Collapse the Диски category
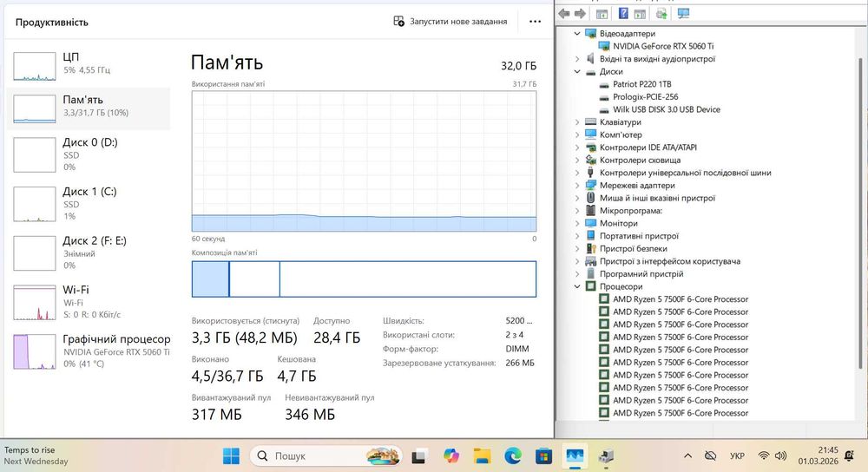Viewport: 868px width, 472px height. pyautogui.click(x=577, y=71)
